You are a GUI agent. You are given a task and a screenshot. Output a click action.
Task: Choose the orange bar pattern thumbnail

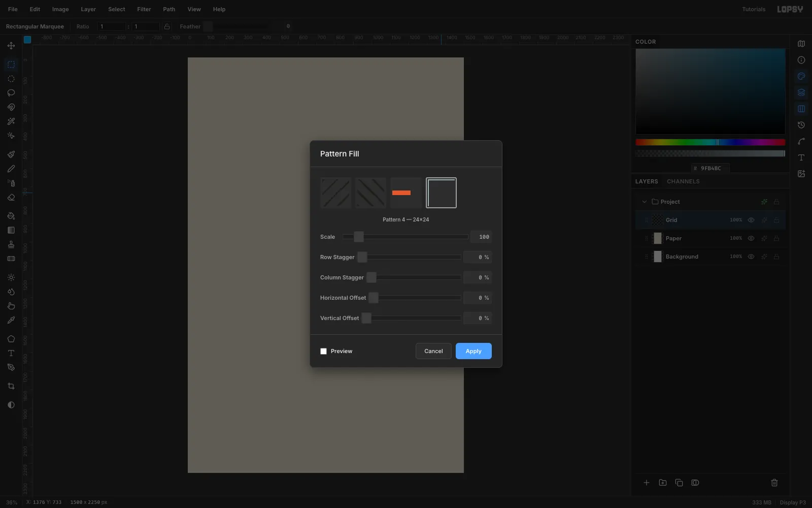pos(406,193)
